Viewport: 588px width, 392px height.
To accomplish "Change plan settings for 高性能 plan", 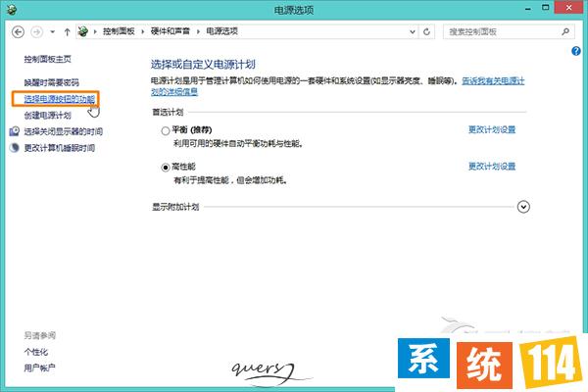I will pos(492,167).
